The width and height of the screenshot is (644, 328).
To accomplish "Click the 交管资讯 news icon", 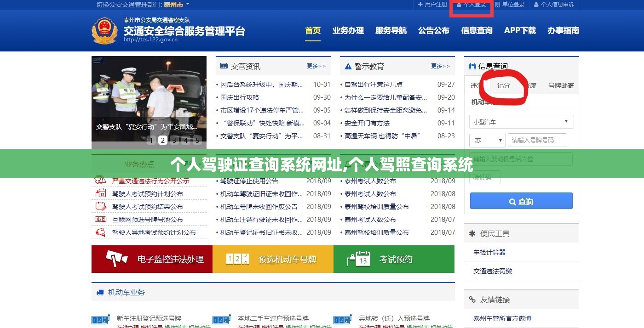I will [224, 66].
